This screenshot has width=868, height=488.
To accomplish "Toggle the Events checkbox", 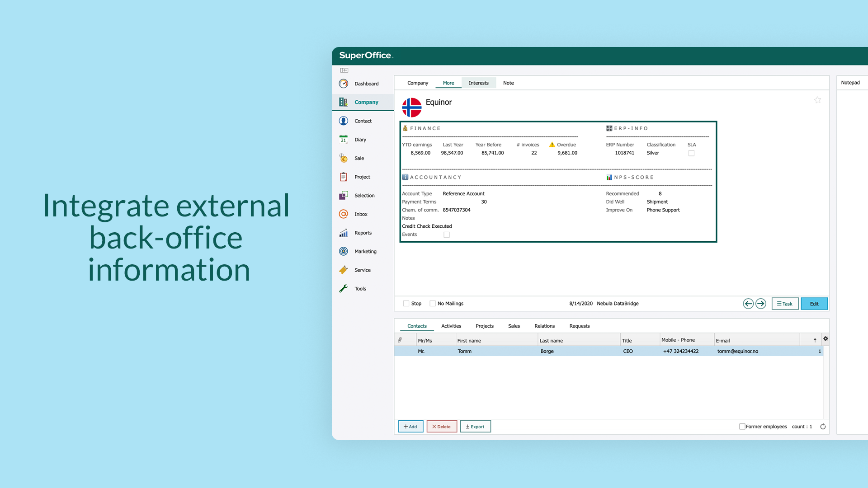I will 447,235.
